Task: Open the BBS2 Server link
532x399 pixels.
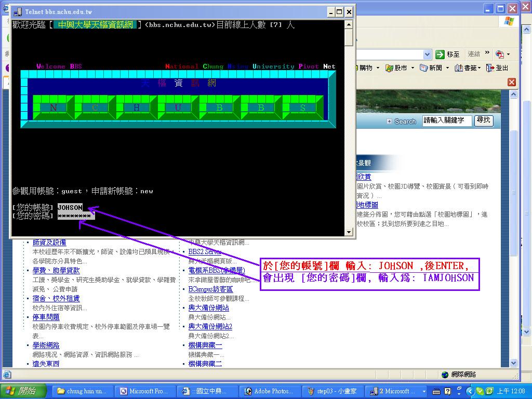Action: (x=205, y=252)
